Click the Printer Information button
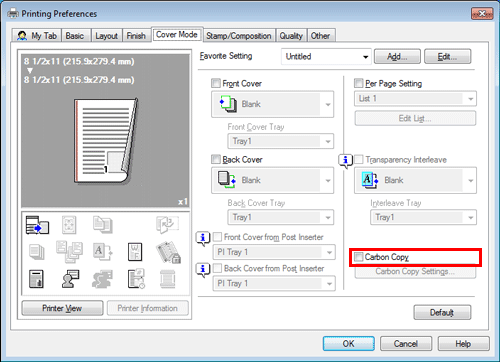This screenshot has height=362, width=500. 148,308
